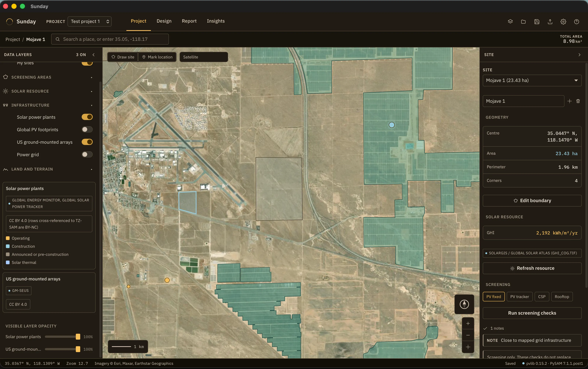Image resolution: width=588 pixels, height=369 pixels.
Task: Click the recenter crosshair below zoom buttons
Action: coord(468,347)
